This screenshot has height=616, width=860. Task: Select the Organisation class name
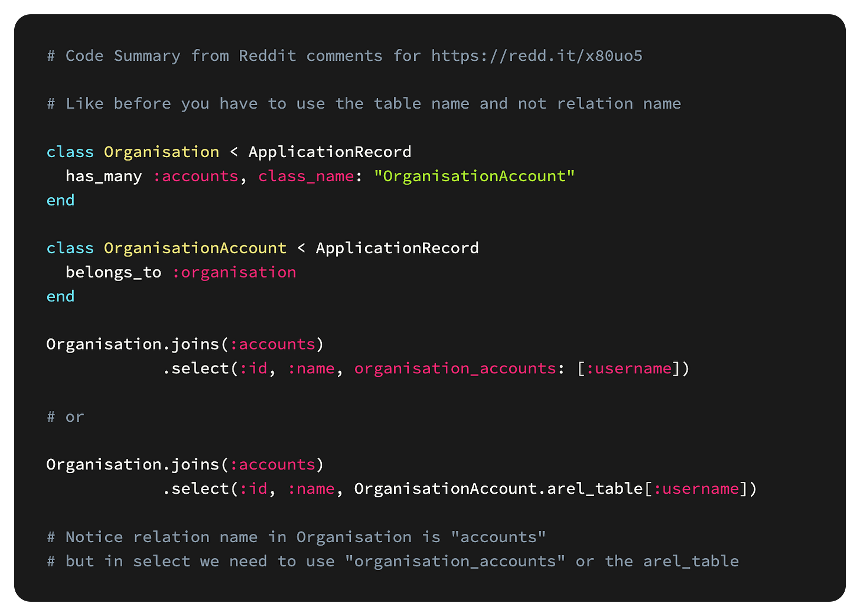click(x=161, y=151)
